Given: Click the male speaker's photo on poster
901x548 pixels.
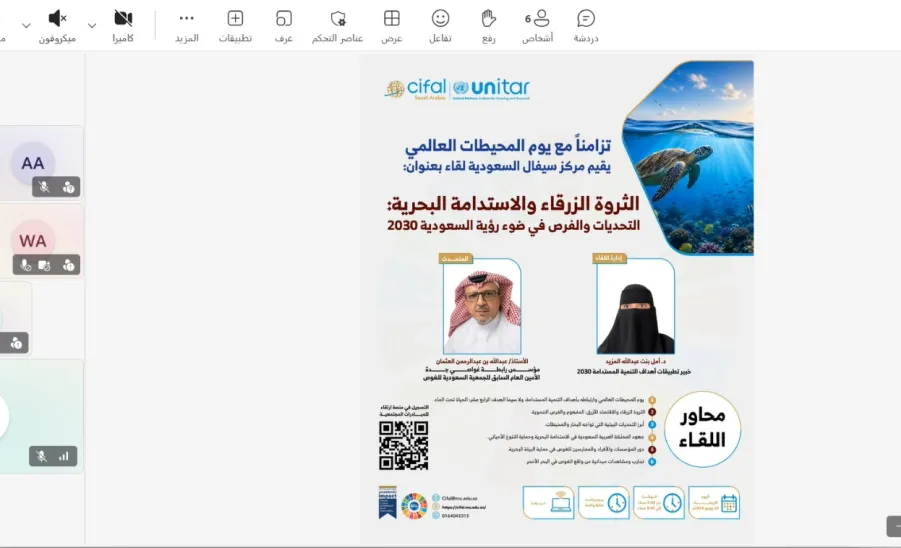Looking at the screenshot, I should pos(482,306).
